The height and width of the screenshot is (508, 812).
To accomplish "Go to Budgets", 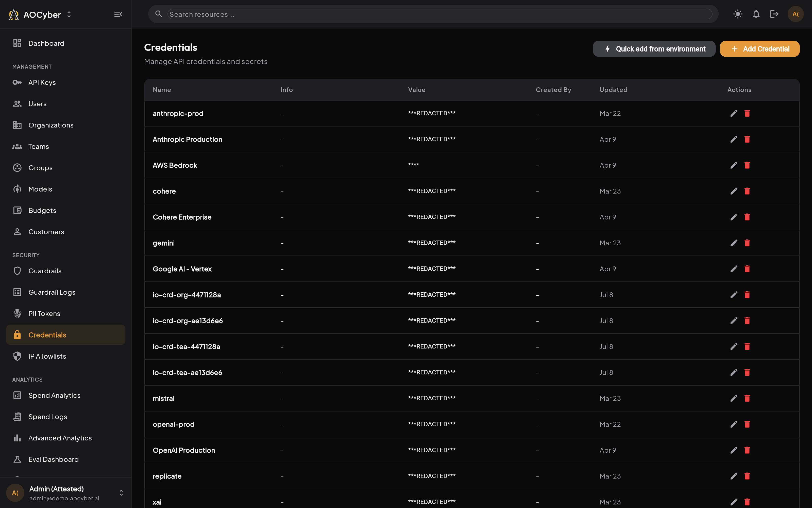I will pyautogui.click(x=66, y=210).
